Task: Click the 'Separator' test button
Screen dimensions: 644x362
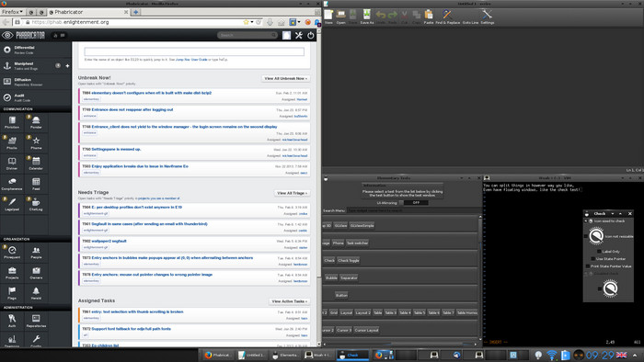Action: point(349,278)
